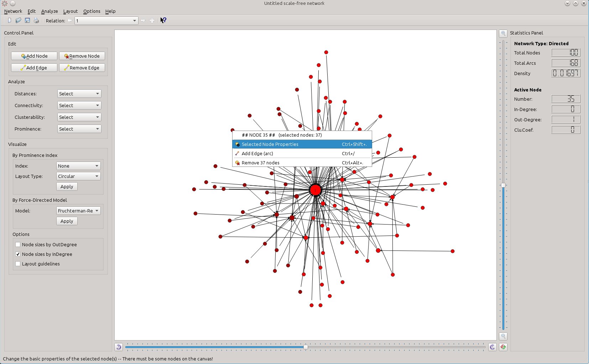
Task: Activate the What's This help cursor
Action: (163, 20)
